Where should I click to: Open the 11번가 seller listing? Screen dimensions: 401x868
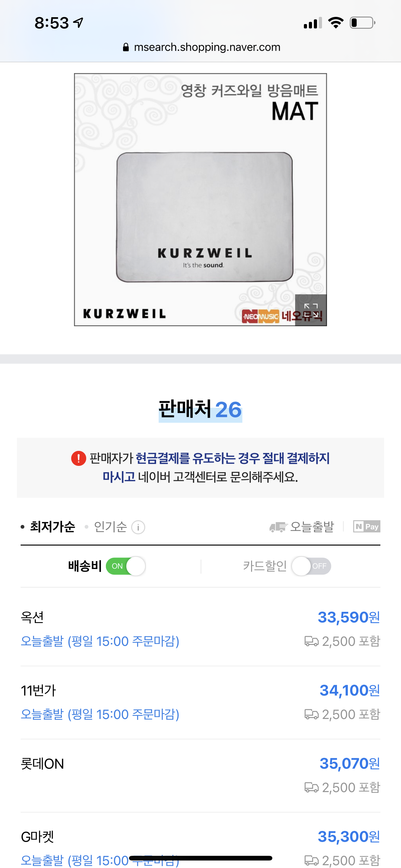coord(200,702)
